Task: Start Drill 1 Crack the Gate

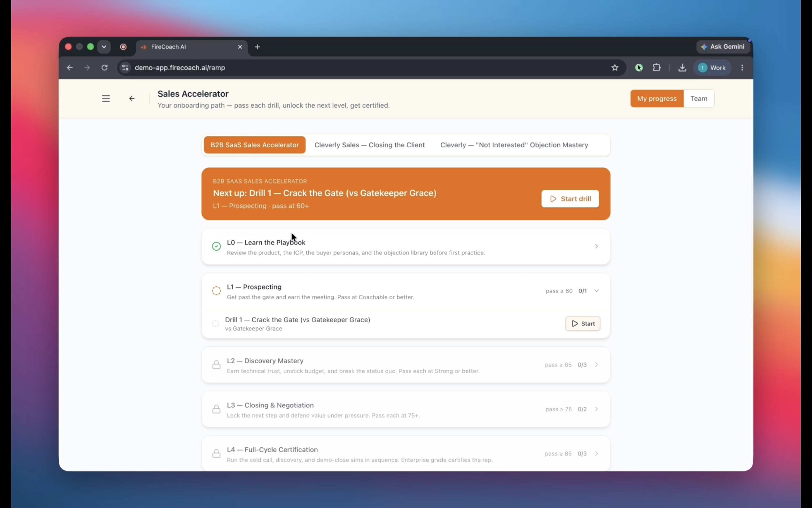Action: [582, 323]
